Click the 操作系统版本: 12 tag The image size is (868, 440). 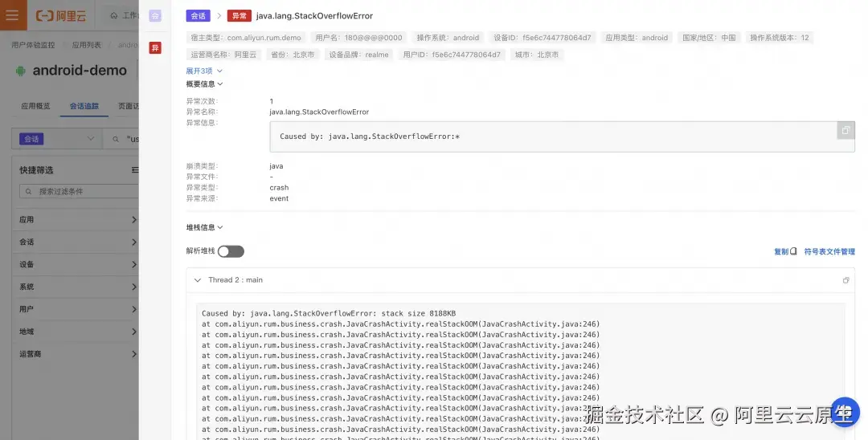(x=780, y=38)
